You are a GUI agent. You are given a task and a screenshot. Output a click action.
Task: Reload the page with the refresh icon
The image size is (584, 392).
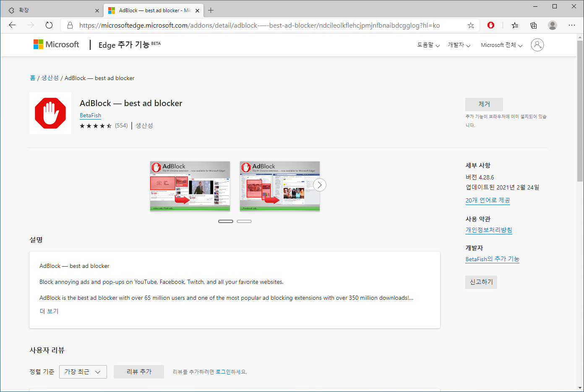pyautogui.click(x=49, y=25)
